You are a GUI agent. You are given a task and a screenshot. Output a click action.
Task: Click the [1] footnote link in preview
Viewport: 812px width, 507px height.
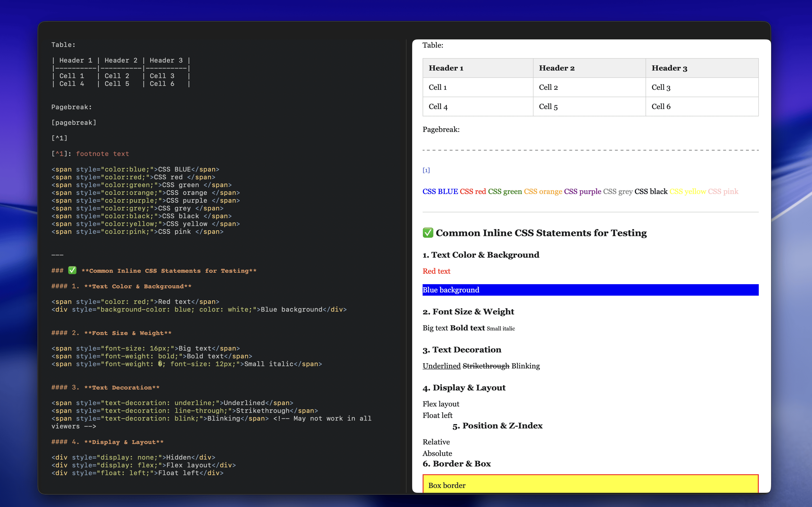point(426,170)
